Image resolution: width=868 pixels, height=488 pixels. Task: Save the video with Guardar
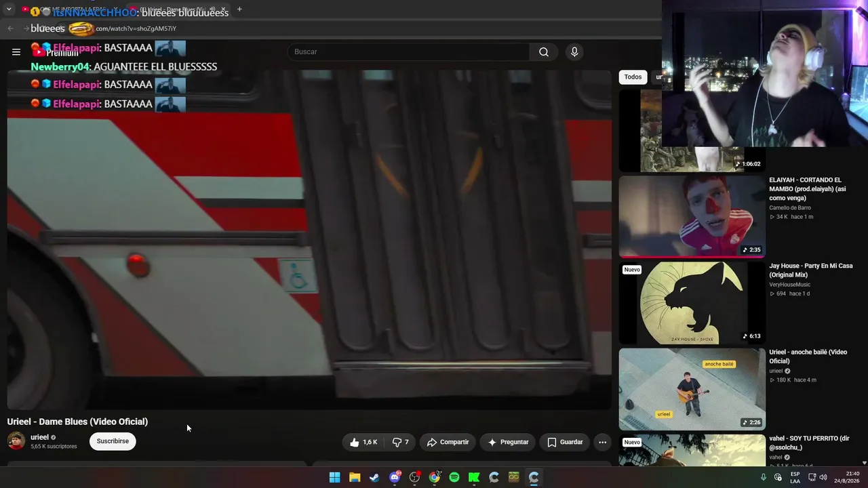(x=565, y=442)
